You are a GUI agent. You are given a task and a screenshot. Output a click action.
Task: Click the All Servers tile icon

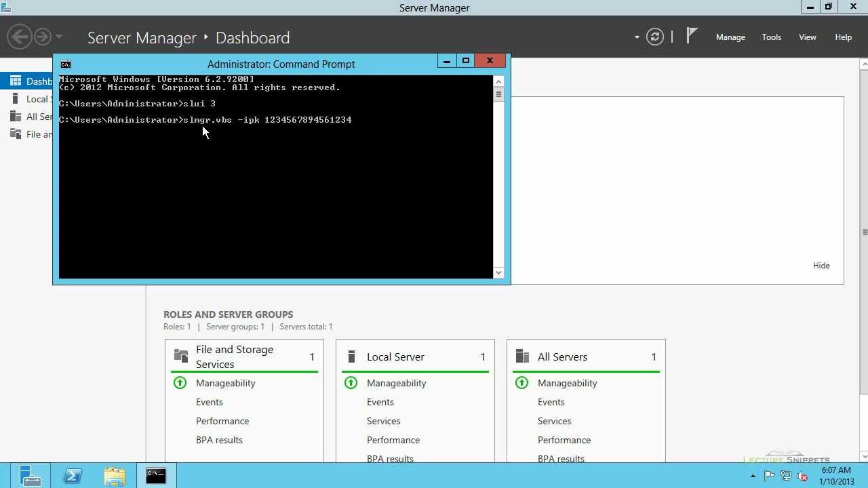522,357
